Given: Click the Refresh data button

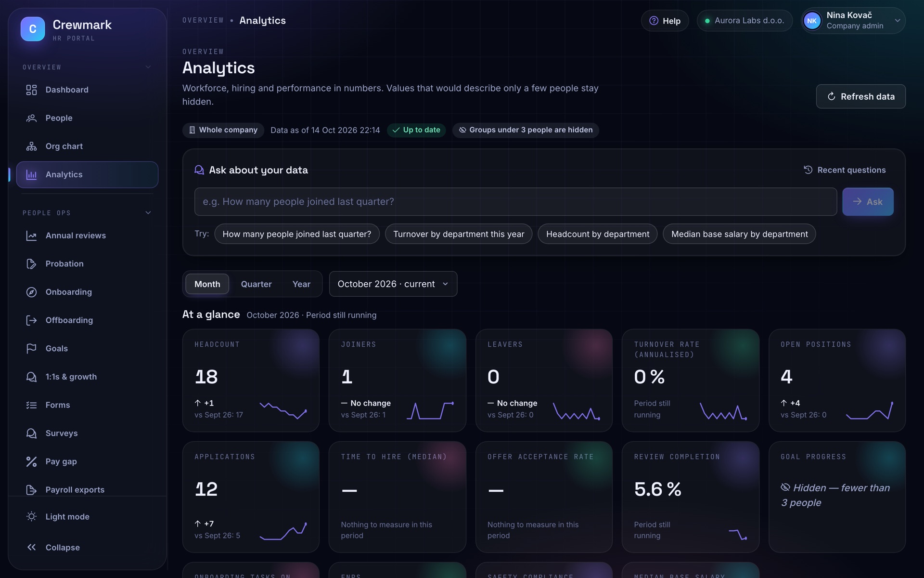Looking at the screenshot, I should pos(860,96).
